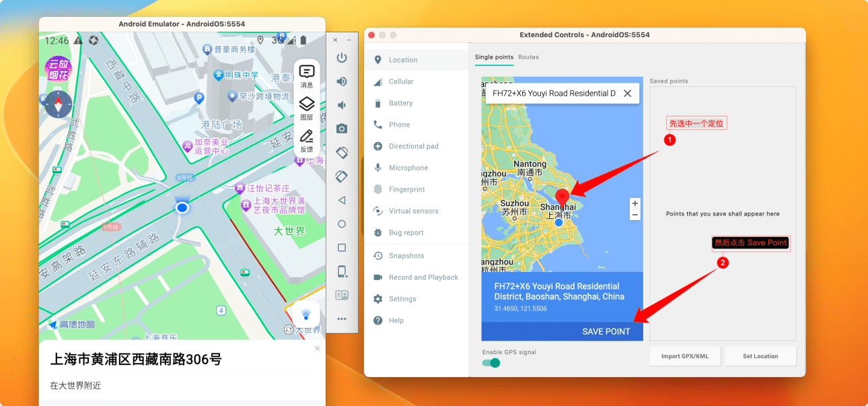Open Virtual sensors in the sidebar
The image size is (868, 406).
(x=413, y=211)
